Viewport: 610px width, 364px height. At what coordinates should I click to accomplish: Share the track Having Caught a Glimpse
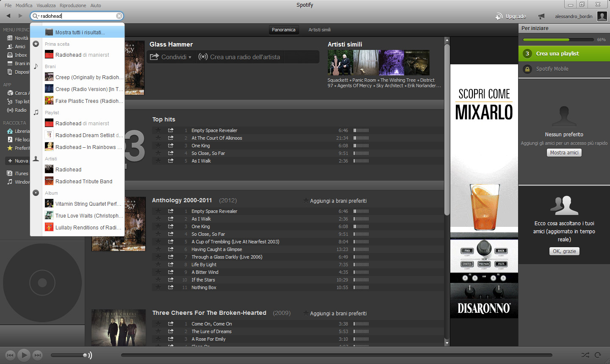(x=171, y=249)
